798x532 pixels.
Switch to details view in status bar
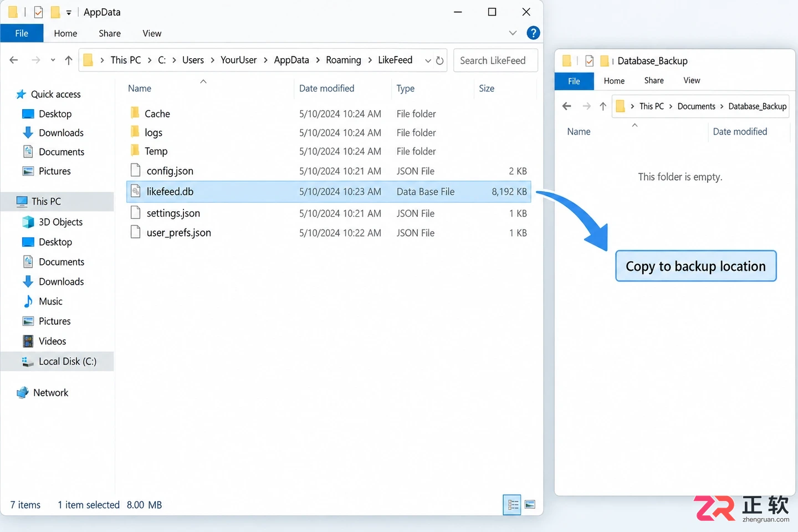(513, 505)
